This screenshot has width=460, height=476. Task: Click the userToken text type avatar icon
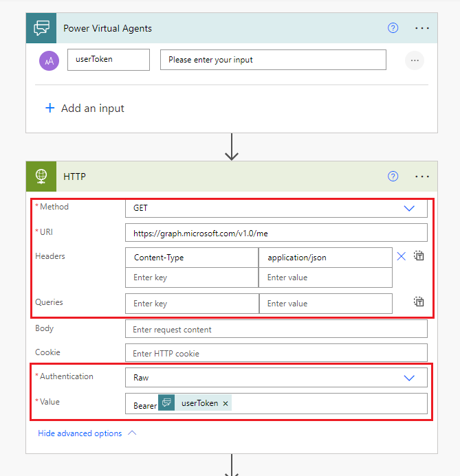coord(50,60)
